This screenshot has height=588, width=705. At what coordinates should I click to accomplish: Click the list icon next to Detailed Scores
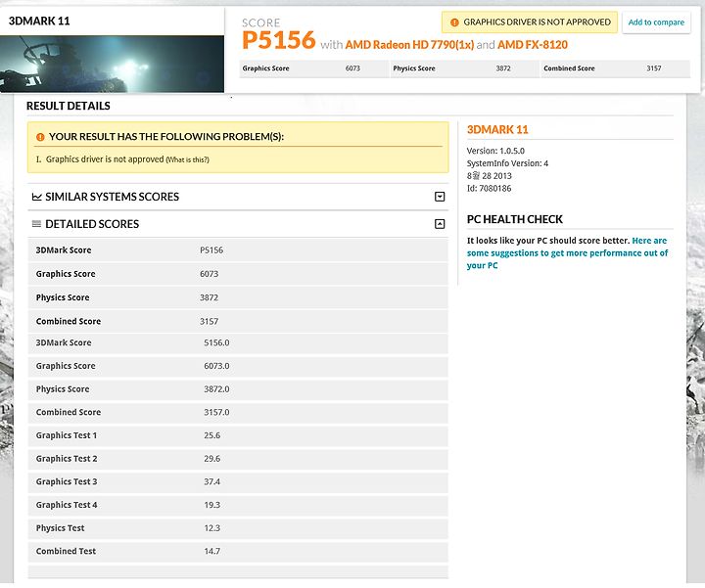pos(36,223)
